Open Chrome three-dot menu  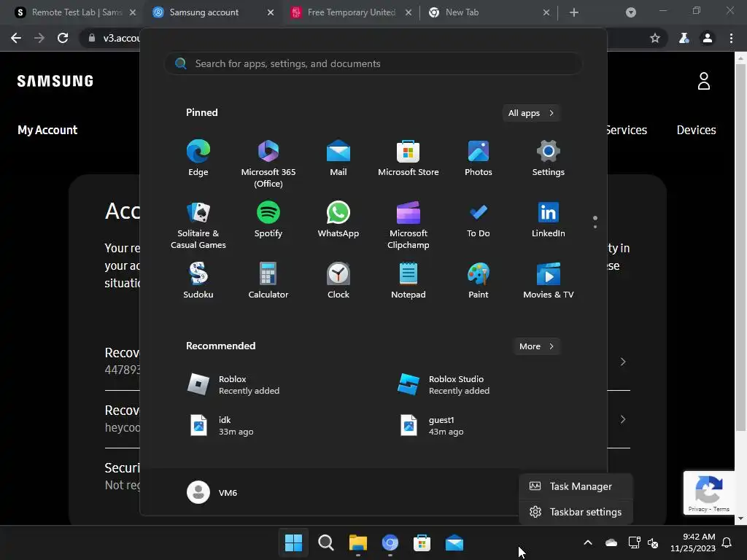pos(731,38)
